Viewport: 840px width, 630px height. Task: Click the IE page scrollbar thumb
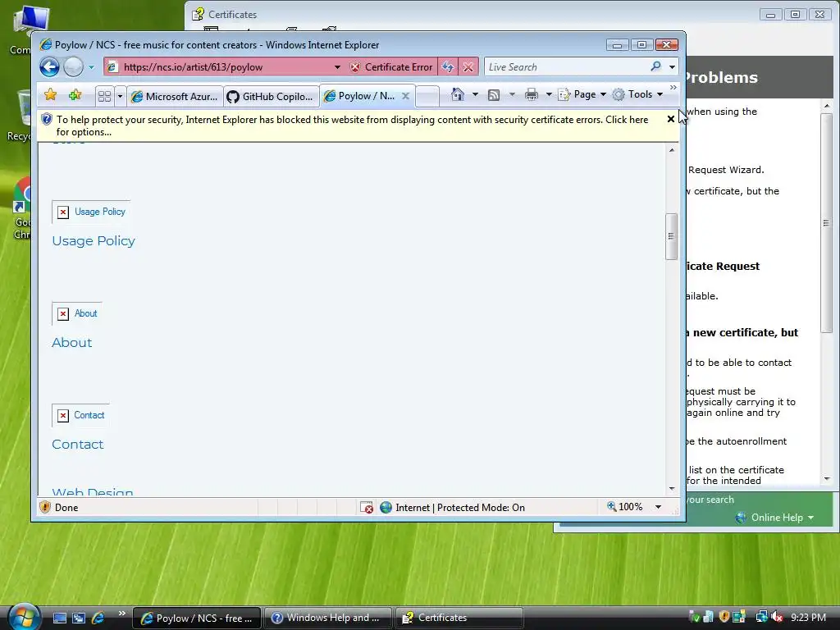(x=671, y=236)
